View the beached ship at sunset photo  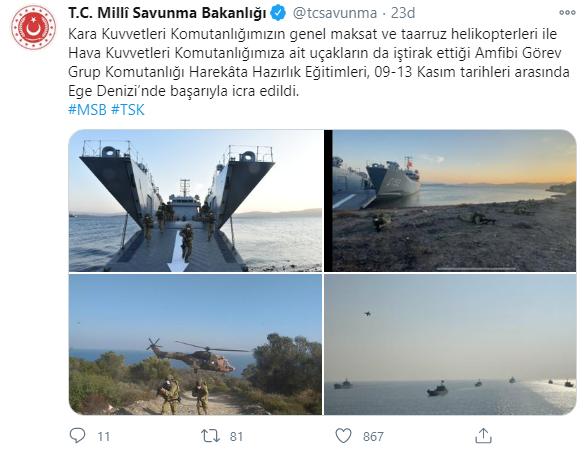[x=450, y=201]
